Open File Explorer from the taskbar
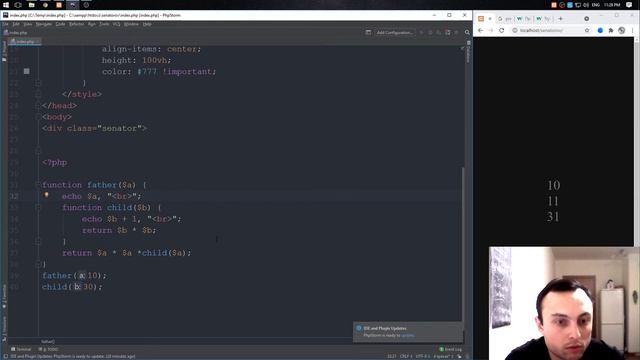This screenshot has width=640, height=360. point(31,5)
